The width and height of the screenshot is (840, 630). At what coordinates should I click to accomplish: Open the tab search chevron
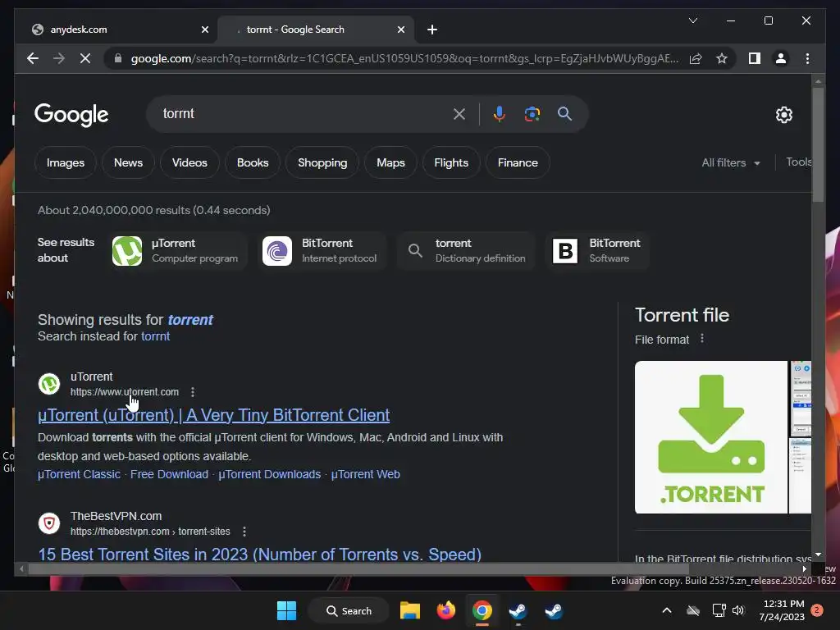(x=692, y=21)
